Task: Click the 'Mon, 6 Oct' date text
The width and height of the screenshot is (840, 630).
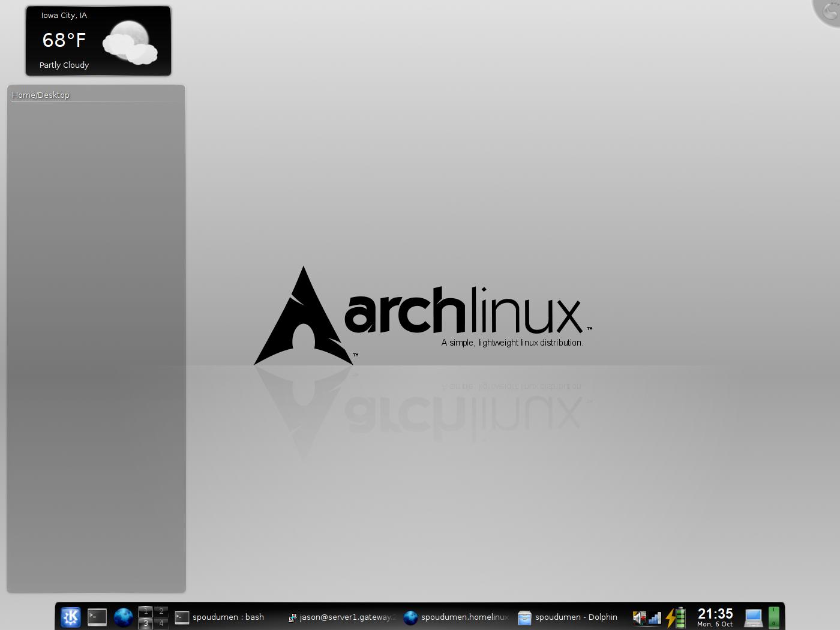Action: 715,624
